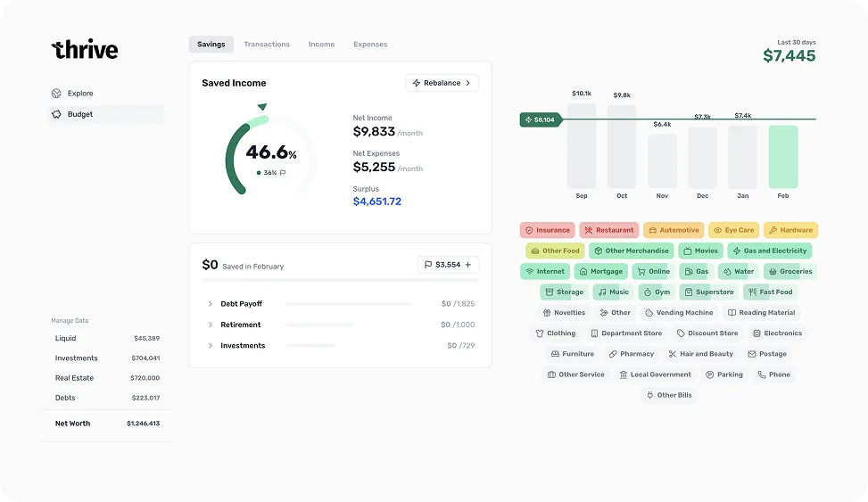Screen dimensions: 868x502
Task: Select the Internet category tag
Action: [x=545, y=271]
